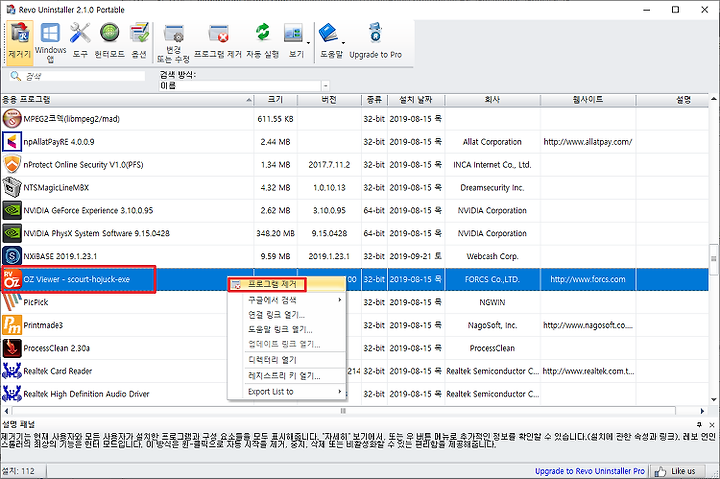Click http://www.forcs.com website cell
This screenshot has width=720, height=479.
[588, 279]
